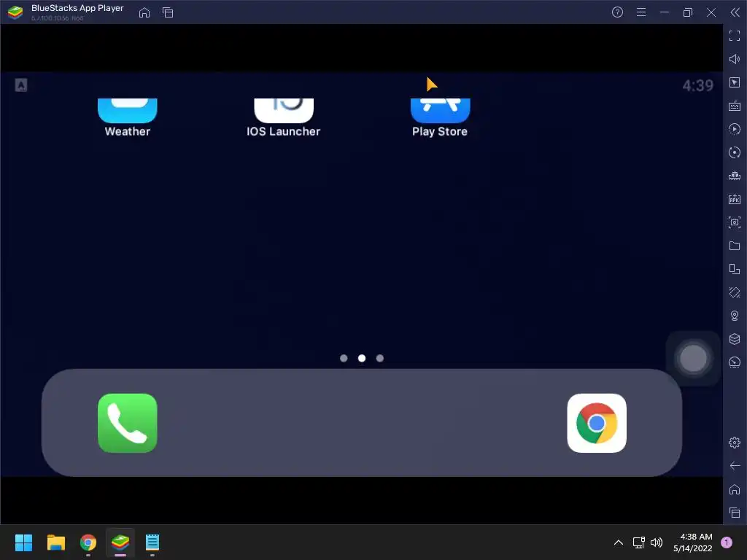Open the memory trim icon in sidebar

tap(735, 176)
